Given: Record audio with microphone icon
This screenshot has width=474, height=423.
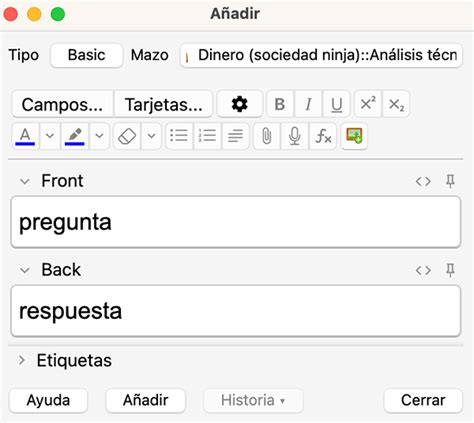Looking at the screenshot, I should click(x=295, y=136).
